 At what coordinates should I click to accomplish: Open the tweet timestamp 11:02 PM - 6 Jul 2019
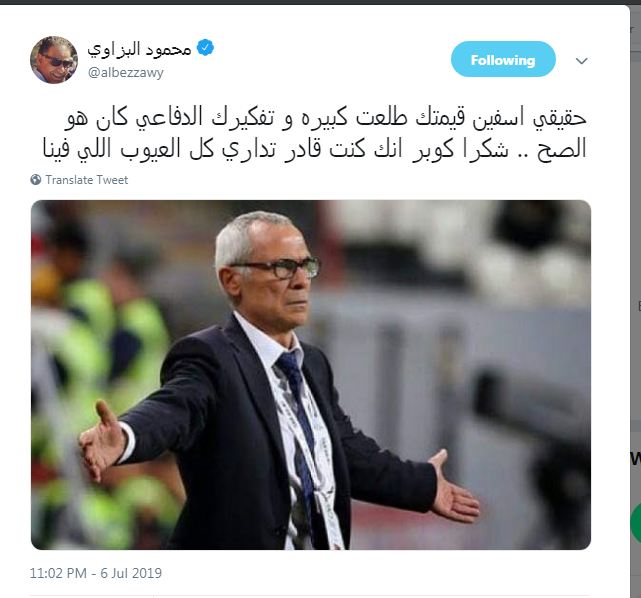96,573
